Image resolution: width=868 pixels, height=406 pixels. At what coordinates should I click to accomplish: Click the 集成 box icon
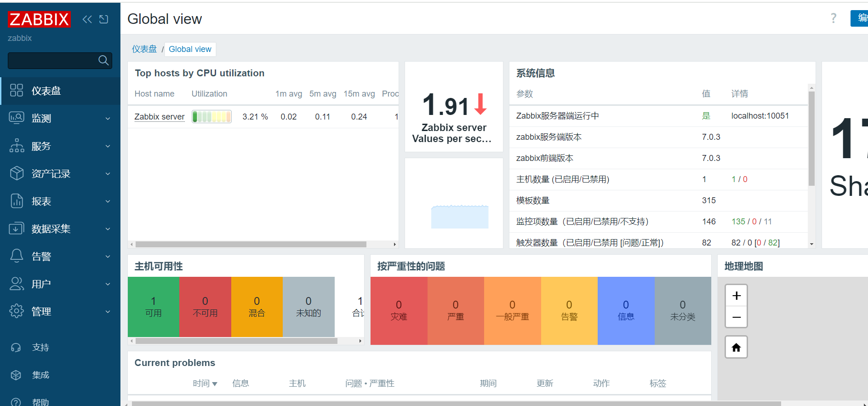pyautogui.click(x=16, y=375)
